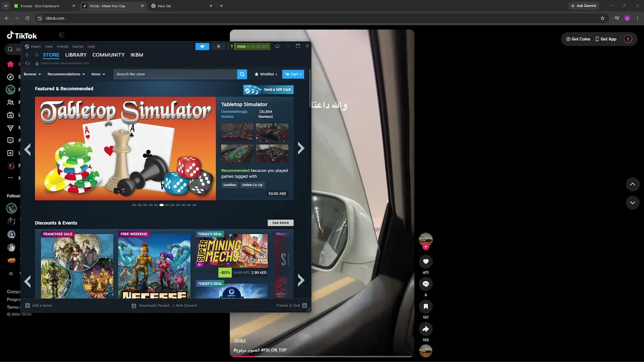Image resolution: width=644 pixels, height=362 pixels.
Task: Click Ask Gemini in Chrome
Action: (585, 6)
